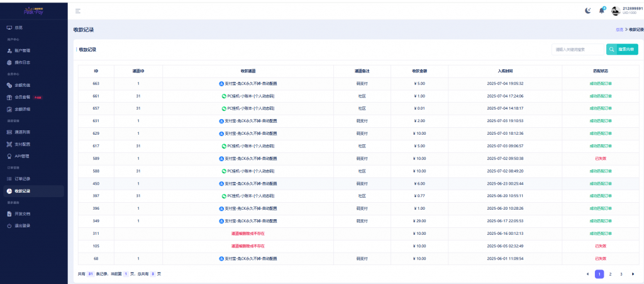Click the ¥ 0.77 amount cell
The image size is (644, 284).
[419, 196]
